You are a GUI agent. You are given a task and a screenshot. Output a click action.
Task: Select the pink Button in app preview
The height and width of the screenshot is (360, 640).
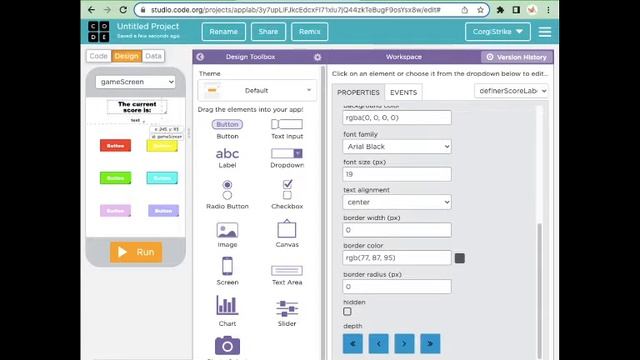point(116,211)
